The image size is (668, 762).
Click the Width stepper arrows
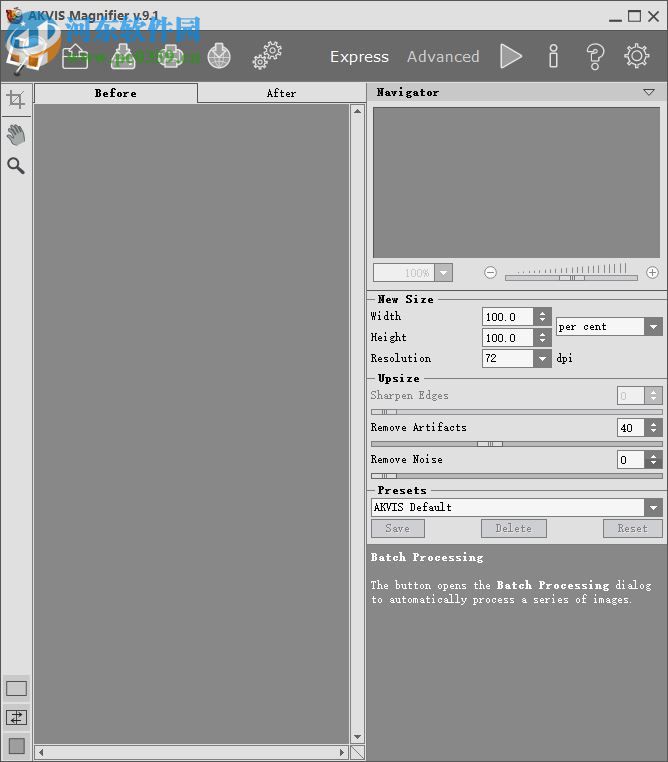[x=542, y=317]
